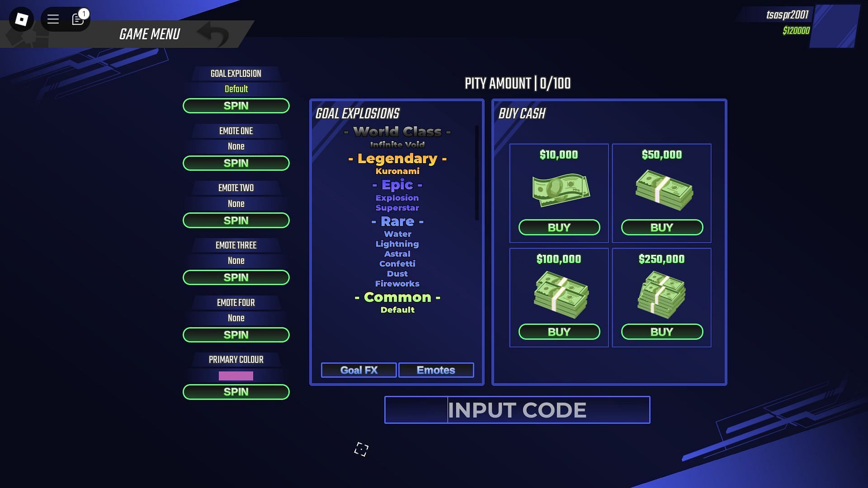Open the hamburger menu icon

[52, 18]
